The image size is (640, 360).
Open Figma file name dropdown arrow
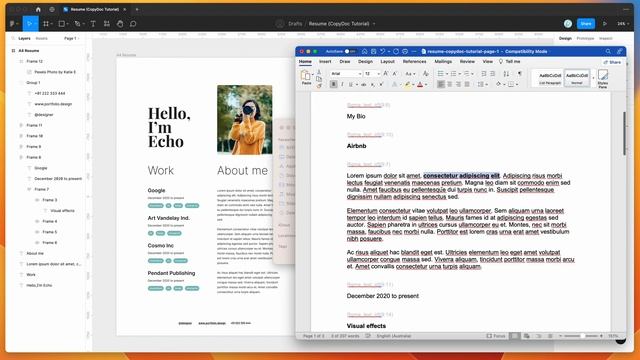click(374, 24)
